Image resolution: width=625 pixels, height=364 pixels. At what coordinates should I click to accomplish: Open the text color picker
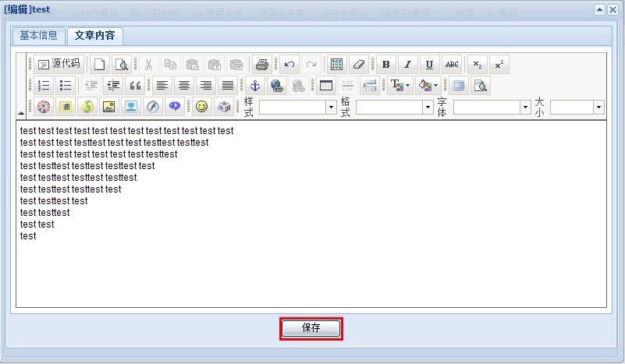pyautogui.click(x=400, y=86)
